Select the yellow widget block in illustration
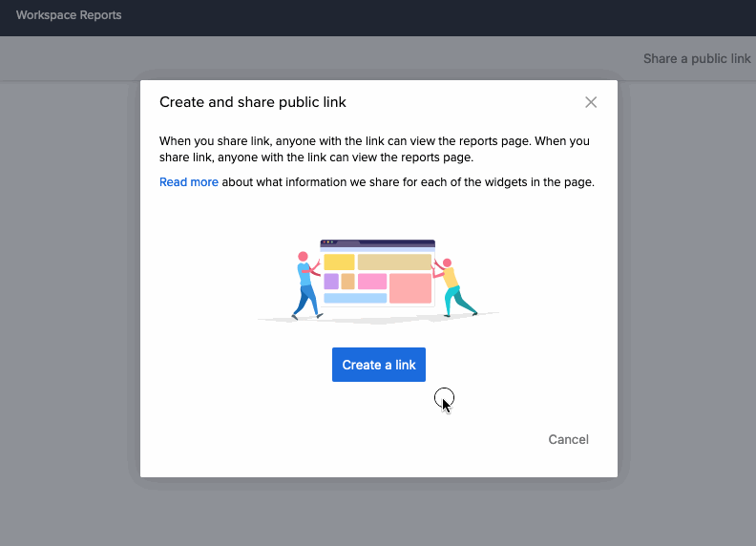 coord(339,262)
